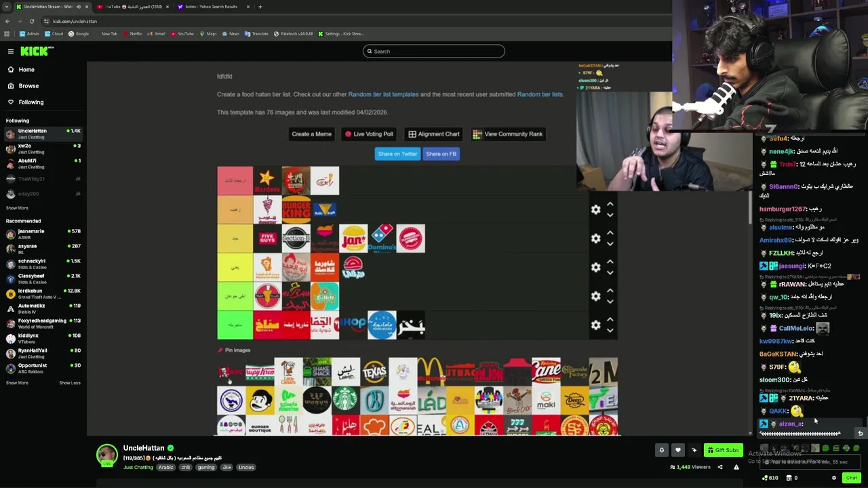The width and height of the screenshot is (868, 488).
Task: Select the Hardee's logo in top tier
Action: 267,181
